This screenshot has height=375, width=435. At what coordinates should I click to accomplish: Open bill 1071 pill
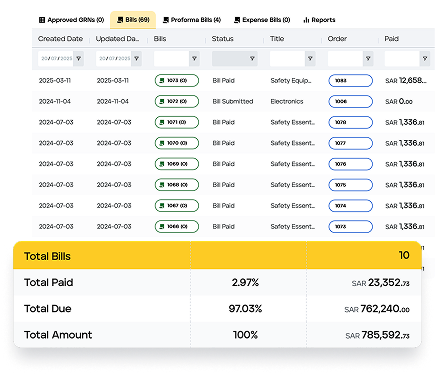click(177, 122)
